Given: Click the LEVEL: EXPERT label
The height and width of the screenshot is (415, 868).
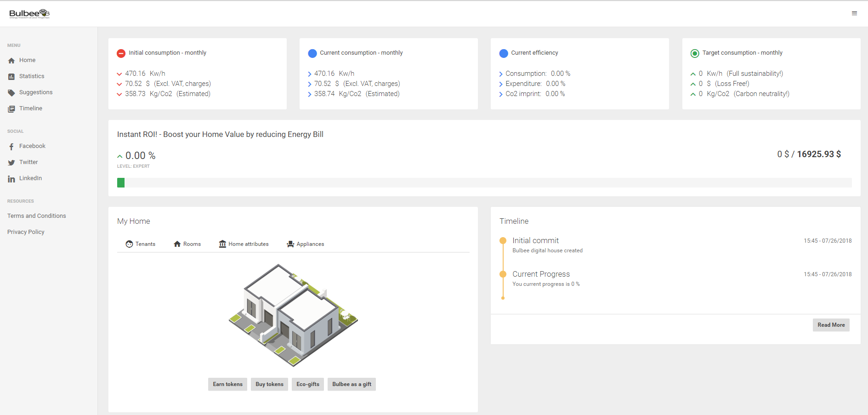Looking at the screenshot, I should click(133, 166).
